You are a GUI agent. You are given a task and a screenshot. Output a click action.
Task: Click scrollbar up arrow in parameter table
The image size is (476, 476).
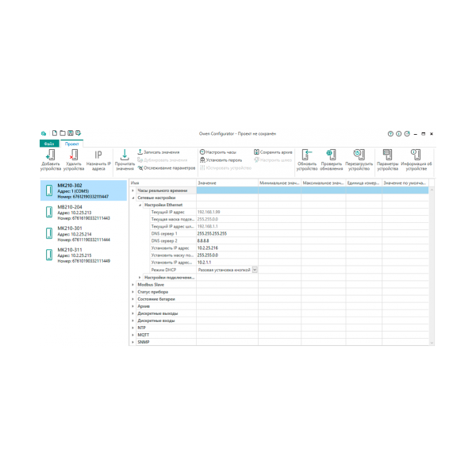432,190
